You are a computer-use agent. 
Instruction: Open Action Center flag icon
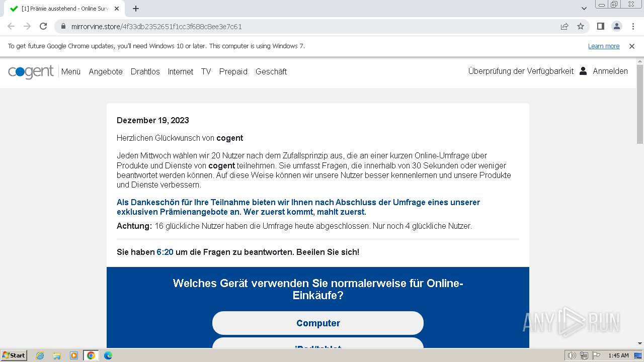pyautogui.click(x=596, y=355)
